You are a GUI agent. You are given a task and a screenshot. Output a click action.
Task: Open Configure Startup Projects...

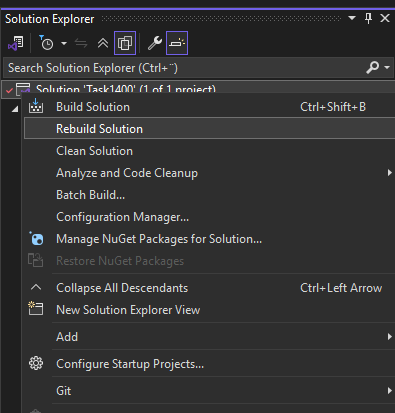[x=210, y=364]
